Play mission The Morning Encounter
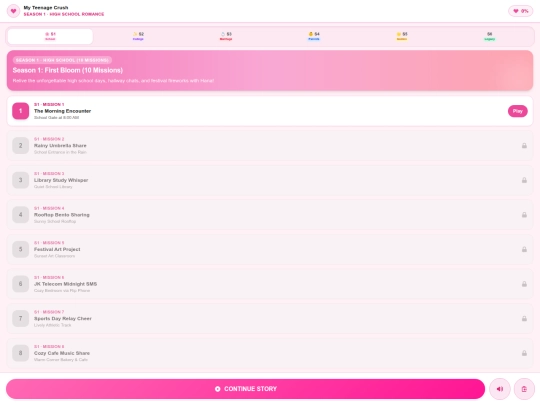 pyautogui.click(x=517, y=111)
